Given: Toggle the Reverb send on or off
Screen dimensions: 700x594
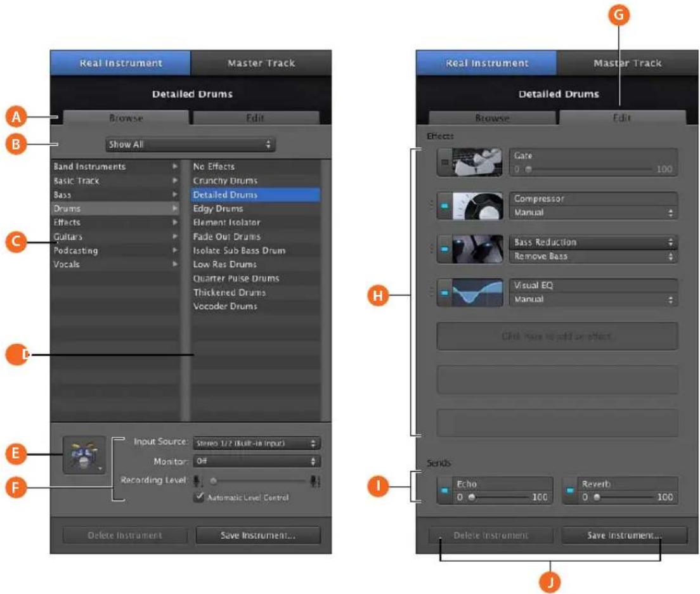Looking at the screenshot, I should [569, 490].
